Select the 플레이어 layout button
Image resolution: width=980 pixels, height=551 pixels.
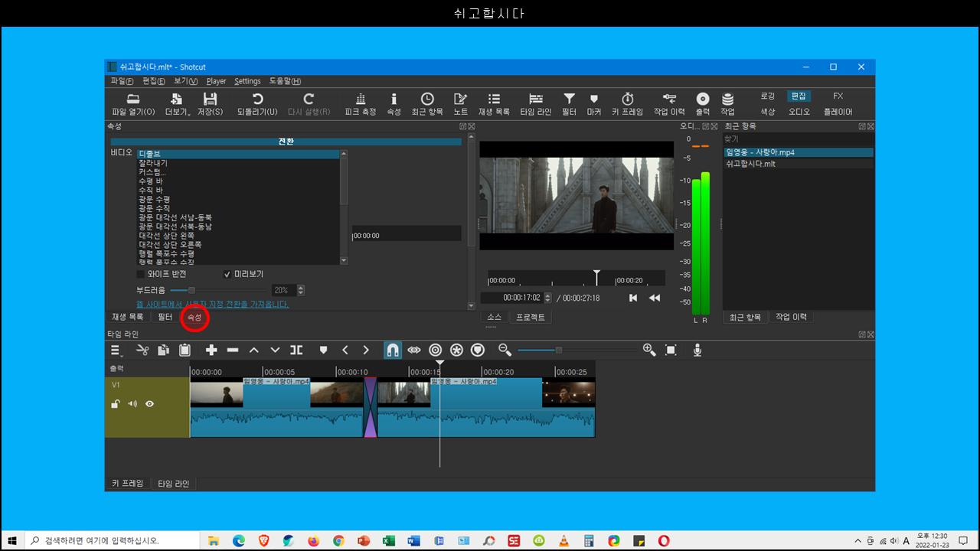(x=838, y=112)
